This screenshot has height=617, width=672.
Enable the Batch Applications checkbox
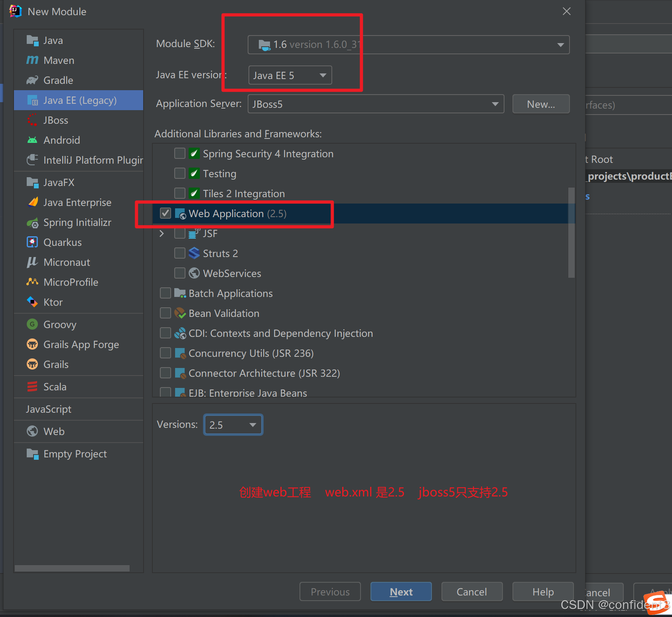[166, 293]
